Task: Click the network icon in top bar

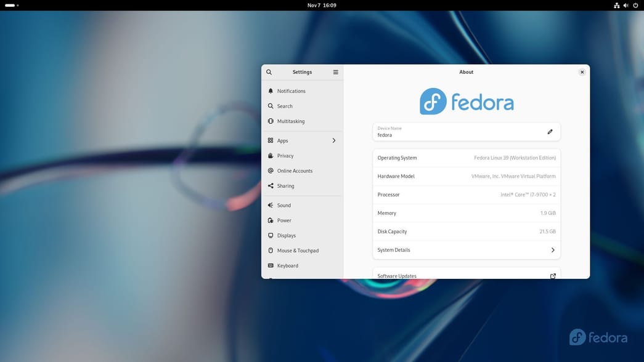Action: [x=616, y=5]
